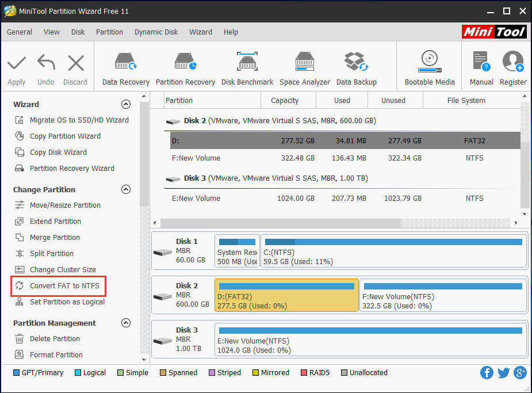532x393 pixels.
Task: Collapse the Partition Management section
Action: click(x=126, y=323)
